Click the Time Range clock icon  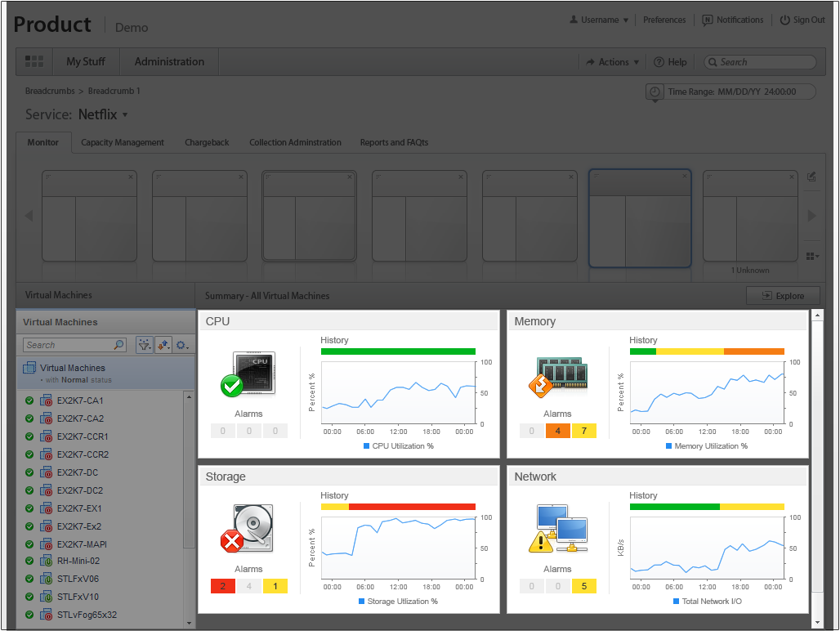click(x=655, y=92)
